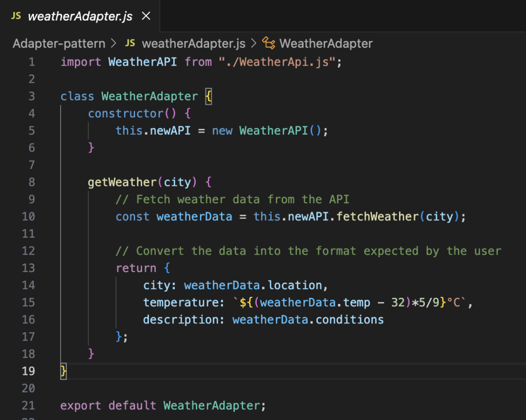Screen dimensions: 526x420
Task: Click class symbol icon in breadcrumb
Action: pos(268,43)
